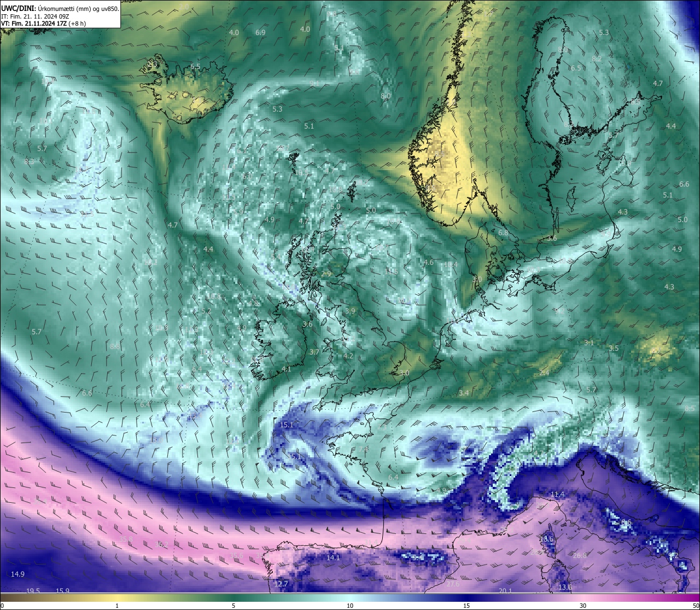Click the map value '6.8' over Denmark
The height and width of the screenshot is (610, 700).
click(x=503, y=233)
